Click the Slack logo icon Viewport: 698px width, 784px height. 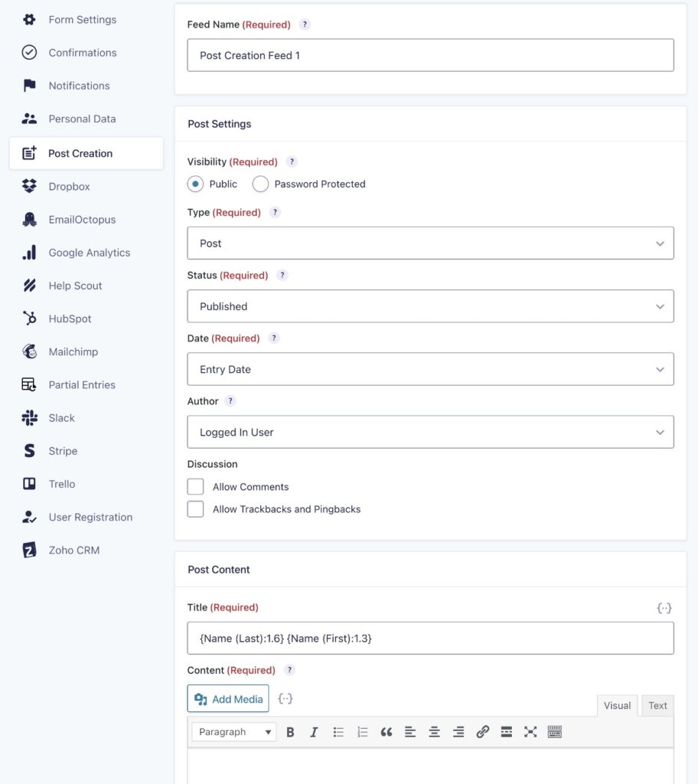[30, 417]
